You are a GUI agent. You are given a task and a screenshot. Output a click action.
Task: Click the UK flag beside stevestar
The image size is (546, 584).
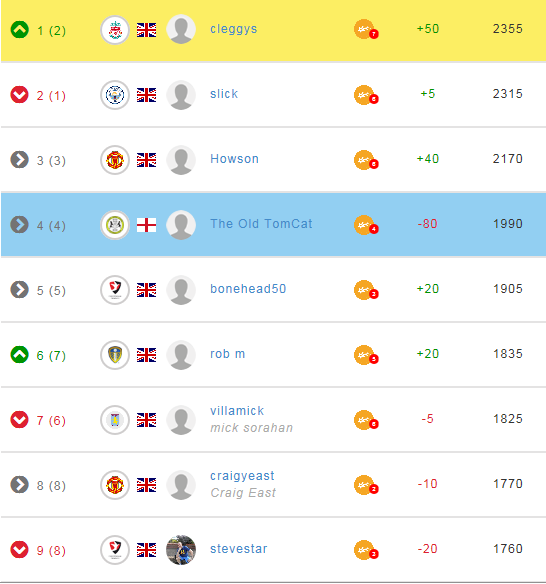click(x=146, y=550)
